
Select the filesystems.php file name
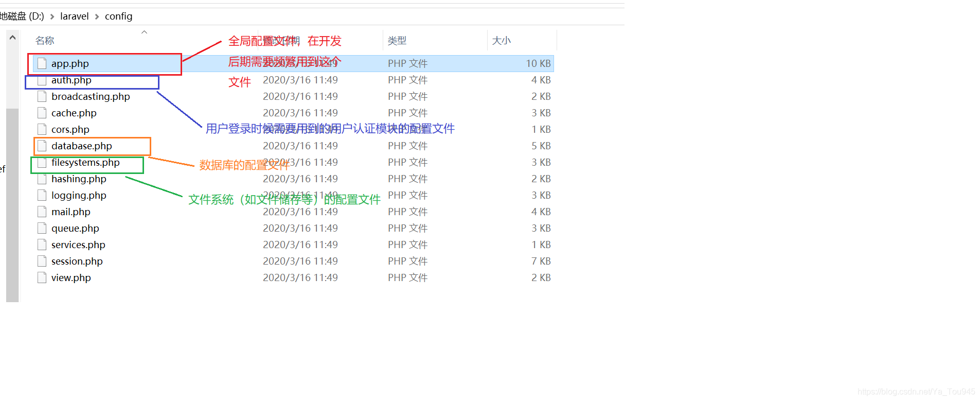coord(85,162)
